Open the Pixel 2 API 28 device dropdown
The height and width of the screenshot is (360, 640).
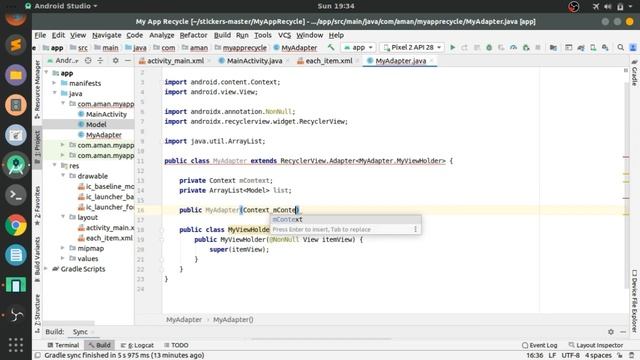tap(412, 47)
